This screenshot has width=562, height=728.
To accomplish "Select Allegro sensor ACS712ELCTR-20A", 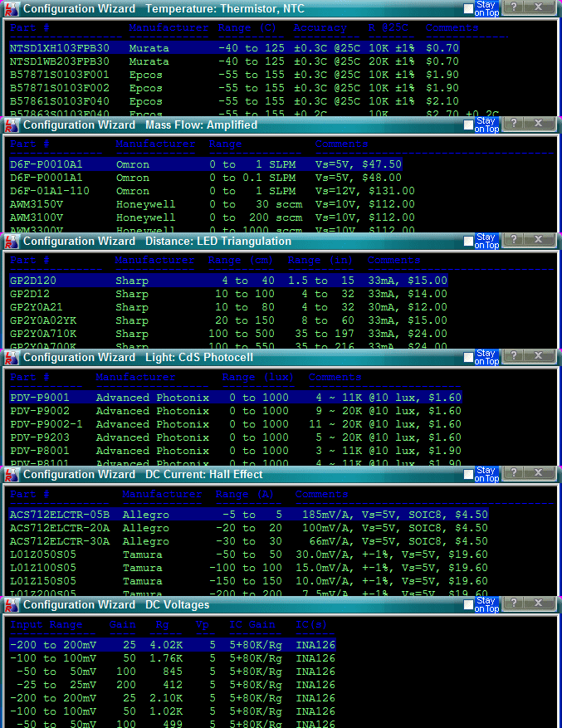I will [x=248, y=528].
